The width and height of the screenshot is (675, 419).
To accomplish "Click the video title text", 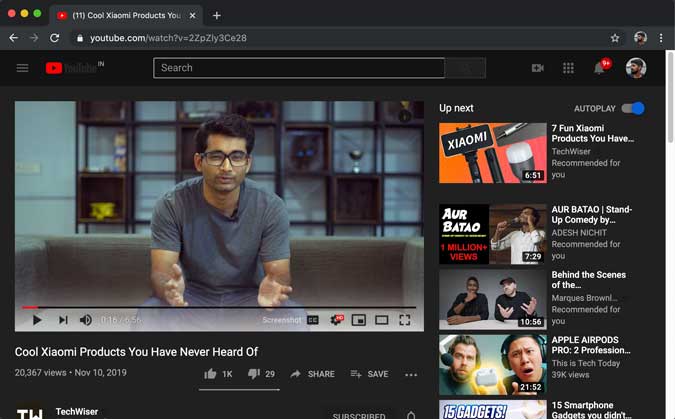I will pyautogui.click(x=136, y=352).
